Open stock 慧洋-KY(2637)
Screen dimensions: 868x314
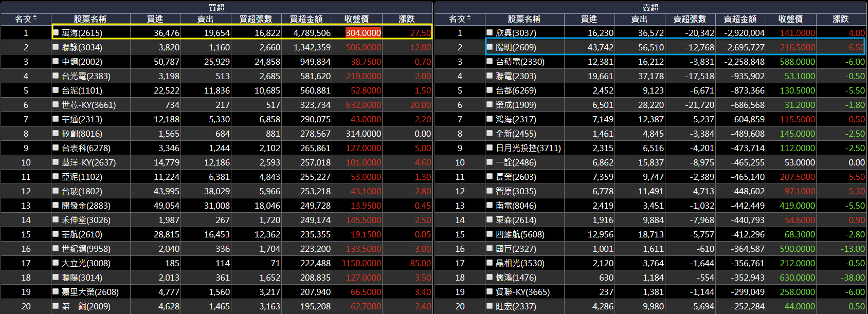click(88, 162)
